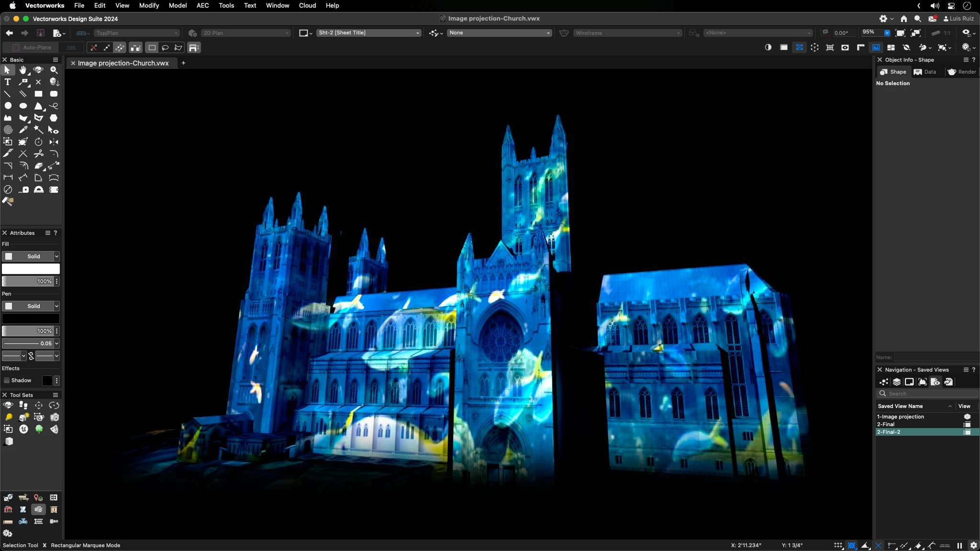Click the Fit to Objects icon
This screenshot has width=980, height=551.
(x=915, y=33)
